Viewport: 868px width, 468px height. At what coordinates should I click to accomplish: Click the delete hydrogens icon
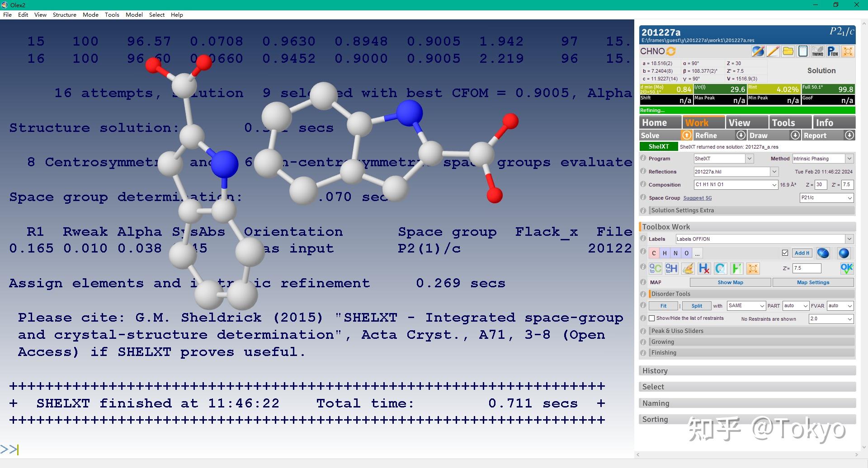(704, 268)
